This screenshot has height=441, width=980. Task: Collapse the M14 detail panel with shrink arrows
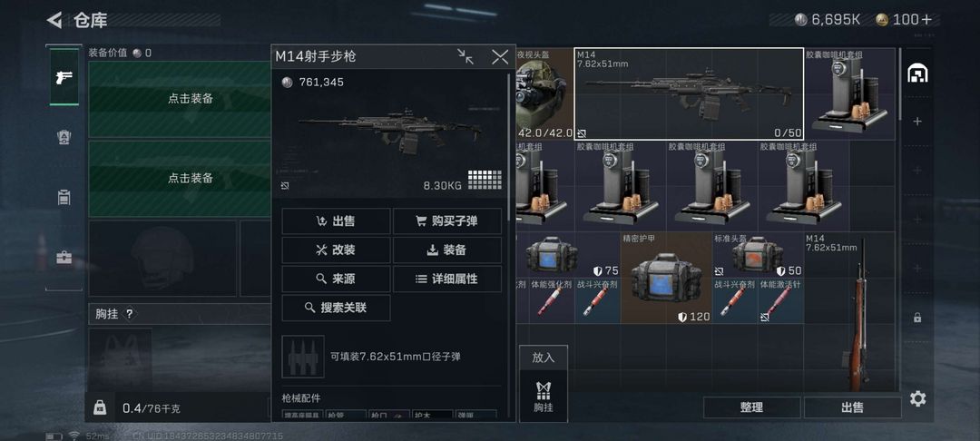coord(465,57)
